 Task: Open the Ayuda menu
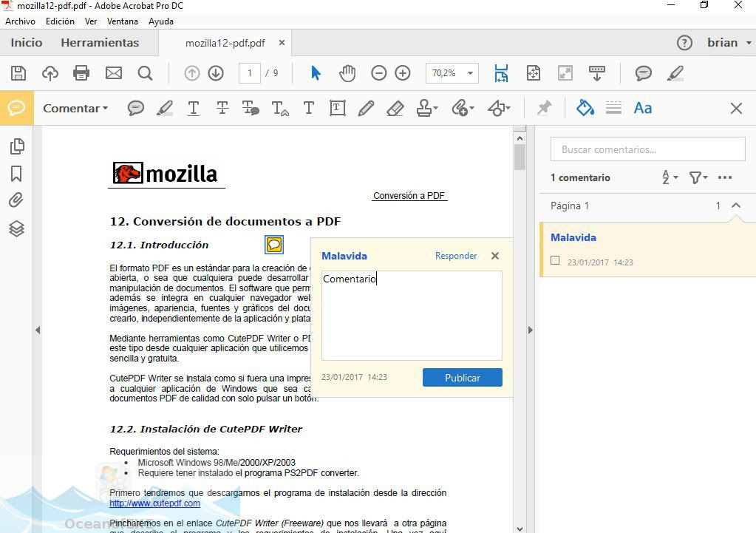(161, 21)
